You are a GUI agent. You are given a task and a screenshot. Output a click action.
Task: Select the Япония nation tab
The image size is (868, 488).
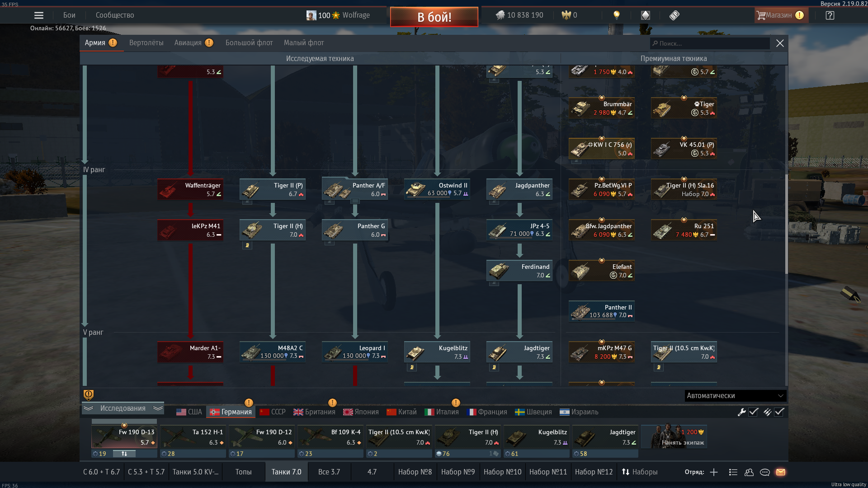click(x=361, y=412)
